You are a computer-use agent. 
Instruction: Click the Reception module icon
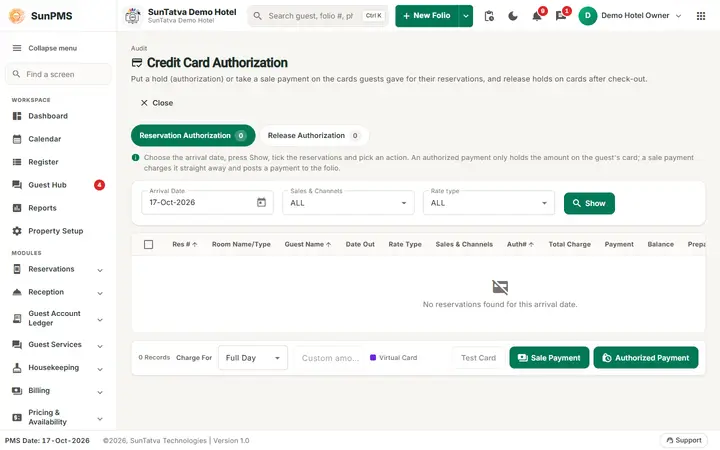pyautogui.click(x=17, y=292)
